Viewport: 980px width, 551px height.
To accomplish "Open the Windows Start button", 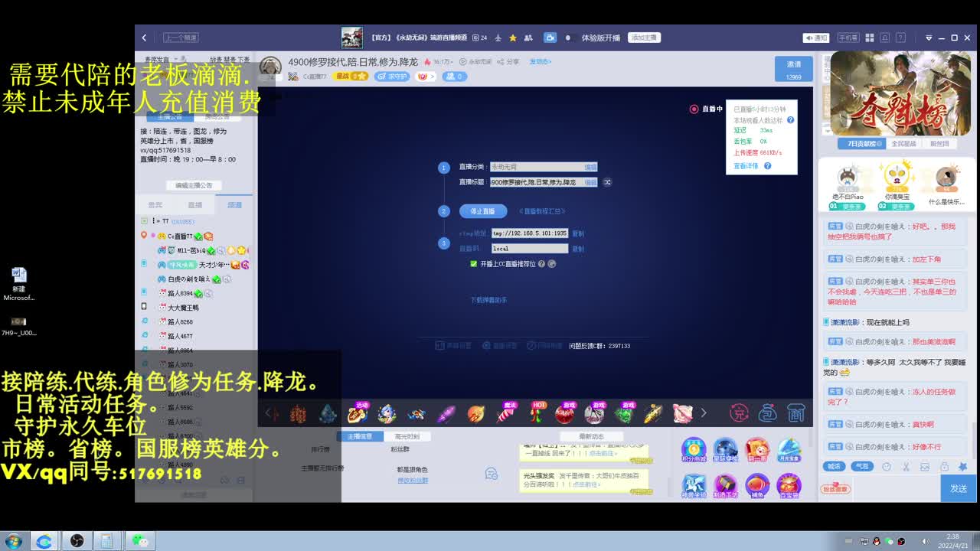I will tap(14, 540).
